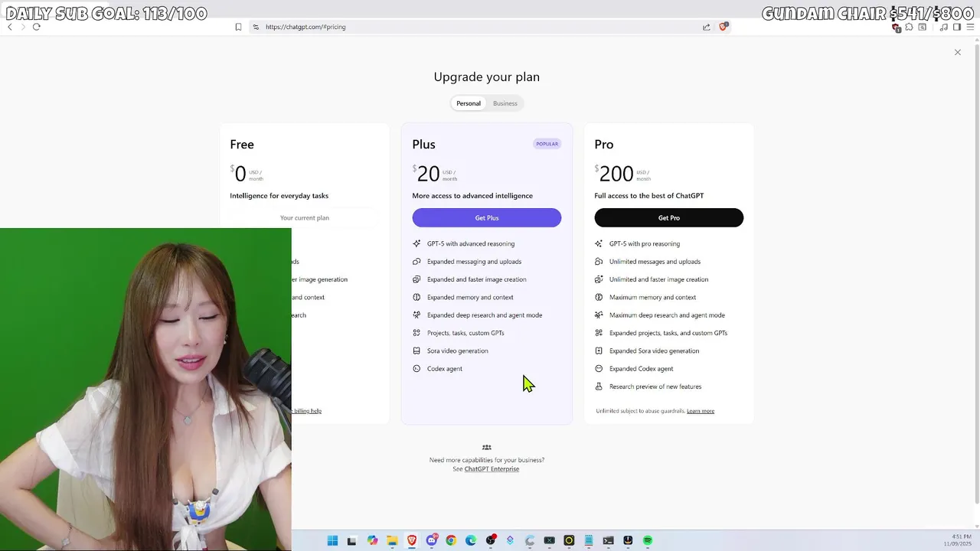
Task: Click 'More access to advanced intelligence' text
Action: pos(472,196)
